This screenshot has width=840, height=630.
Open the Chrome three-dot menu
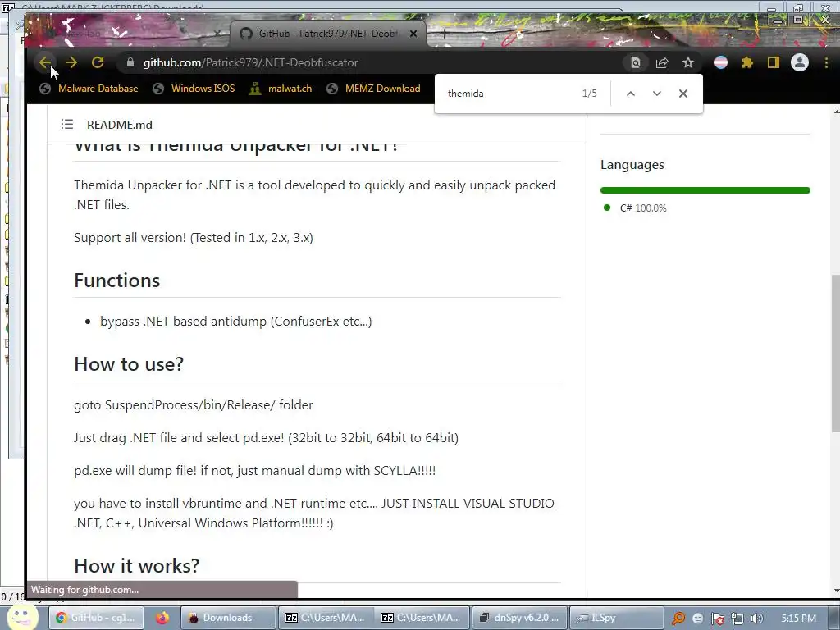pos(827,62)
